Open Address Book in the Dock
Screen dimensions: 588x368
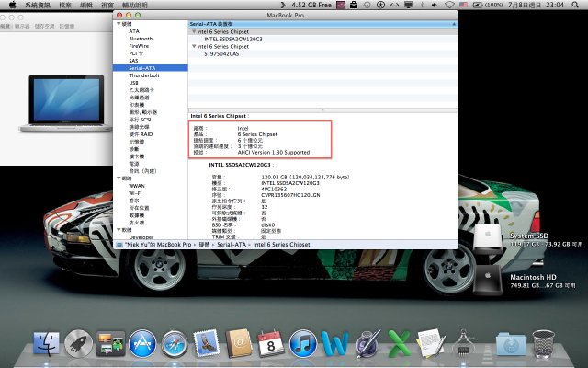tap(239, 343)
